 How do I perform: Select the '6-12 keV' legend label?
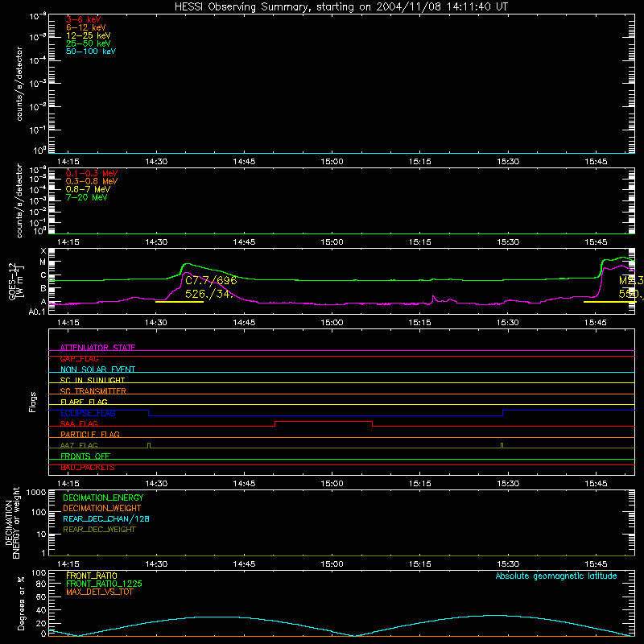pos(86,27)
